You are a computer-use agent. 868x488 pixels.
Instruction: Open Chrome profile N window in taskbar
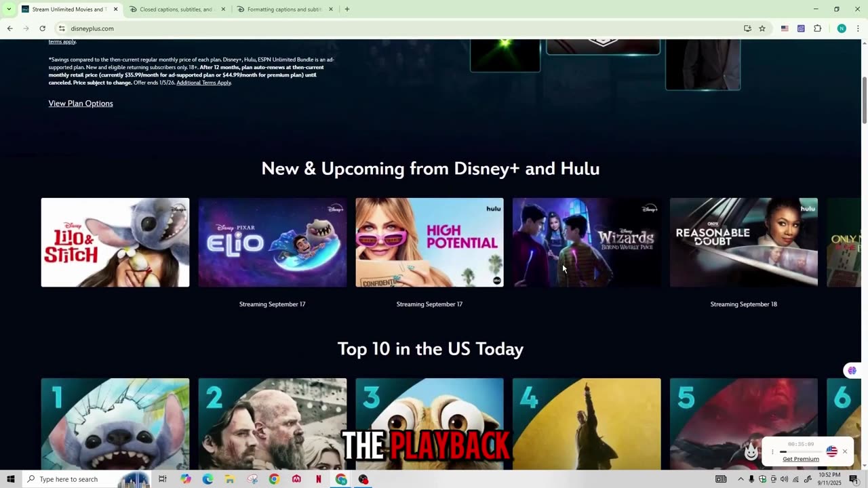coord(341,479)
